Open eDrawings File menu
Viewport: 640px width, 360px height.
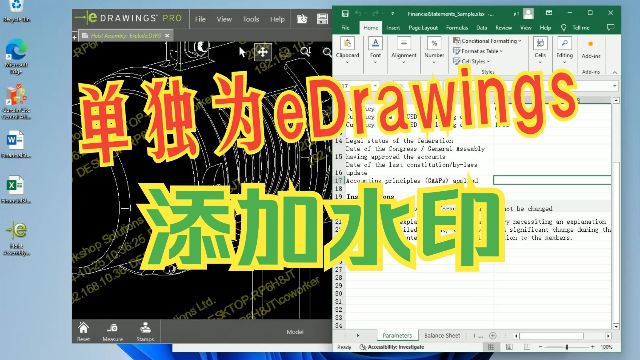(x=200, y=19)
